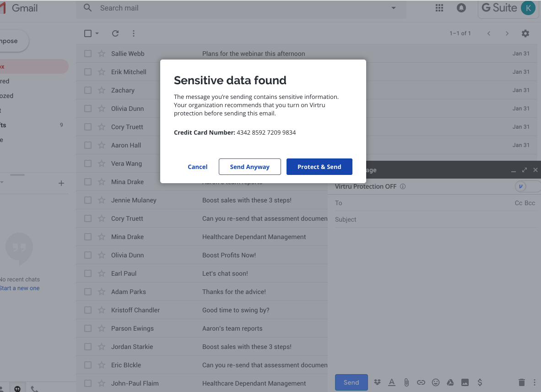Click in the Search mail field

[242, 8]
